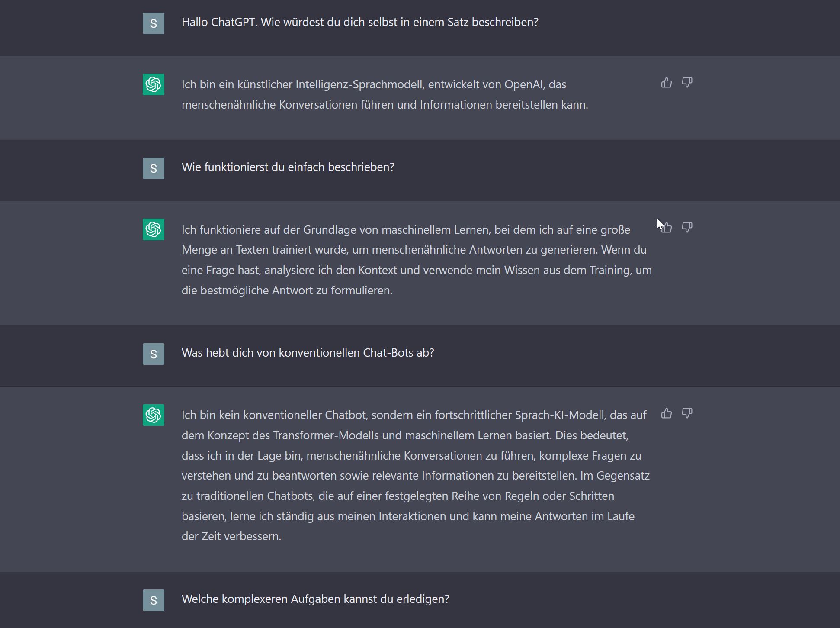Viewport: 840px width, 628px height.
Task: Click the answer paragraph about the Transformer-Modell
Action: pyautogui.click(x=415, y=475)
